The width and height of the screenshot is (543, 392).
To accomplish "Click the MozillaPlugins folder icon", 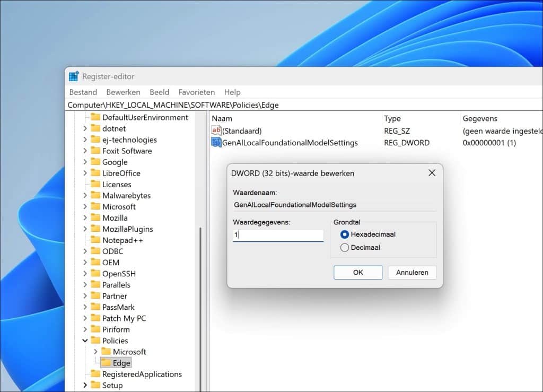I will 95,229.
